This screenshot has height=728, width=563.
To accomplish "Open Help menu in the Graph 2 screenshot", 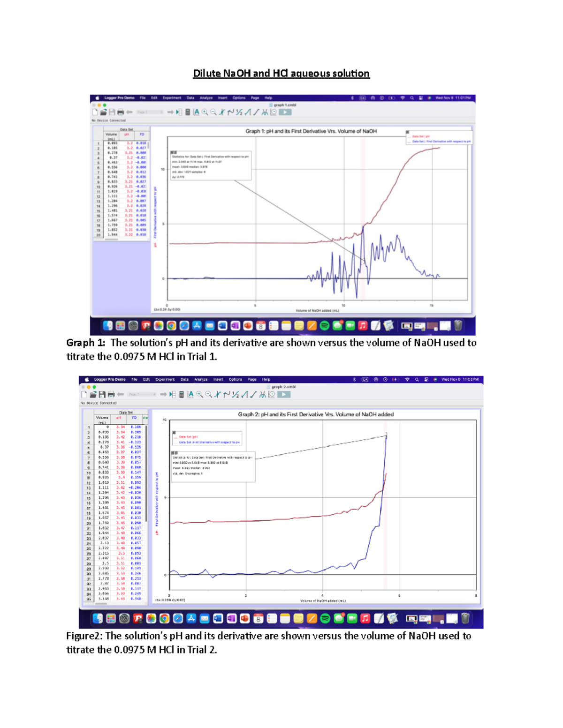I will coord(266,380).
